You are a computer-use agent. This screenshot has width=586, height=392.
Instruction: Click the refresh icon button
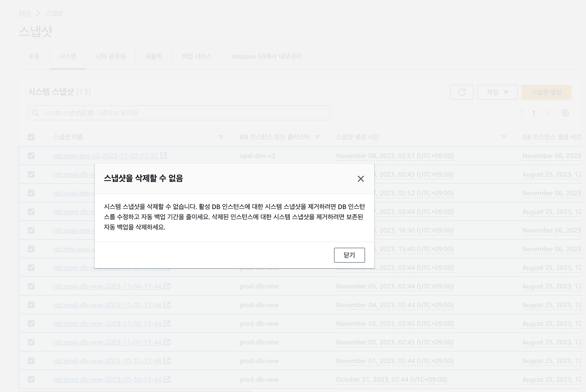462,92
